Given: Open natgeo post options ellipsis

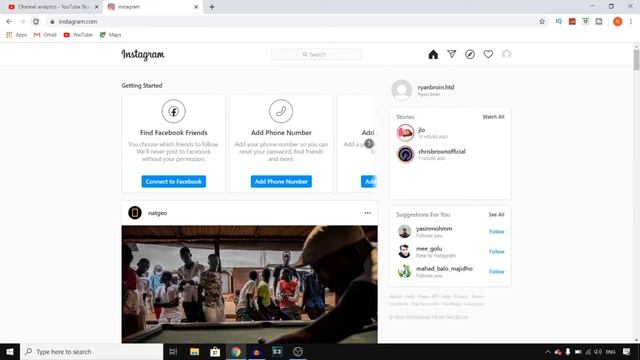Looking at the screenshot, I should pyautogui.click(x=368, y=213).
